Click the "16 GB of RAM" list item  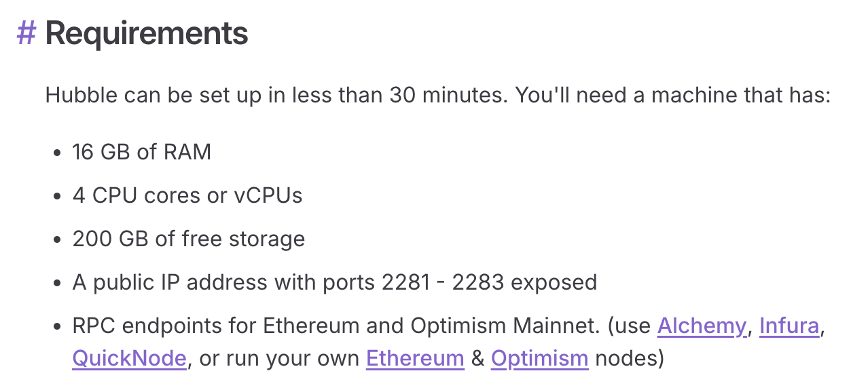coord(141,152)
